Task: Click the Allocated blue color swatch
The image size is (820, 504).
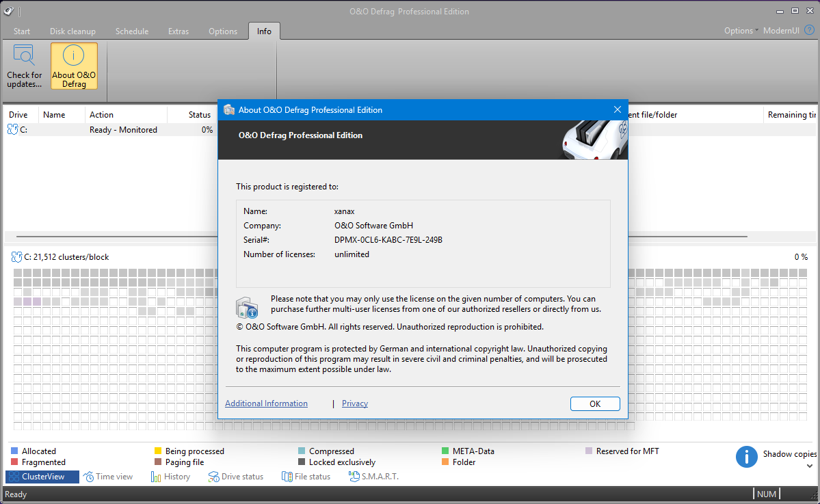Action: pyautogui.click(x=14, y=451)
